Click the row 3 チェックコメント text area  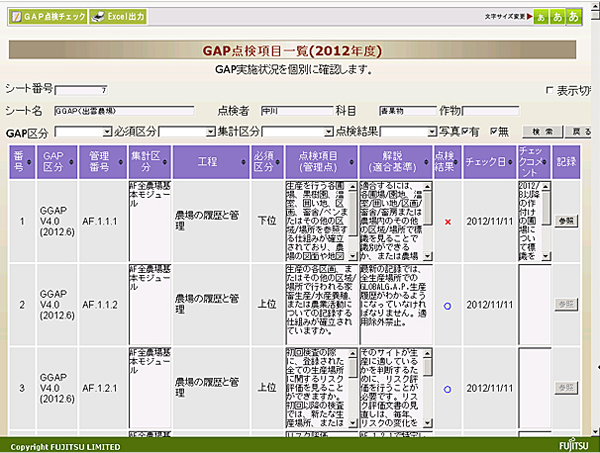tap(535, 388)
